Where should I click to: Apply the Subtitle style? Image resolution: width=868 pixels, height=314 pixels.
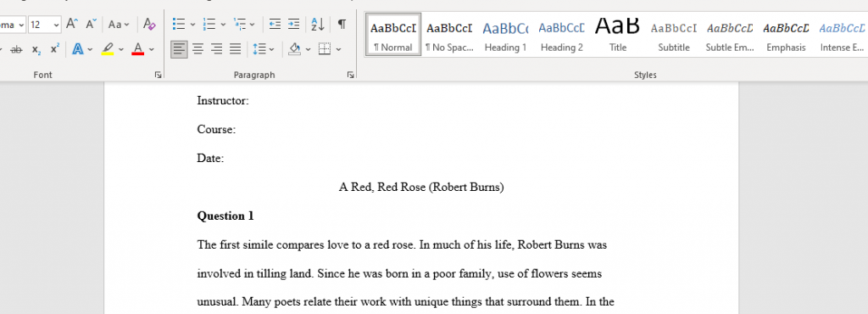674,34
